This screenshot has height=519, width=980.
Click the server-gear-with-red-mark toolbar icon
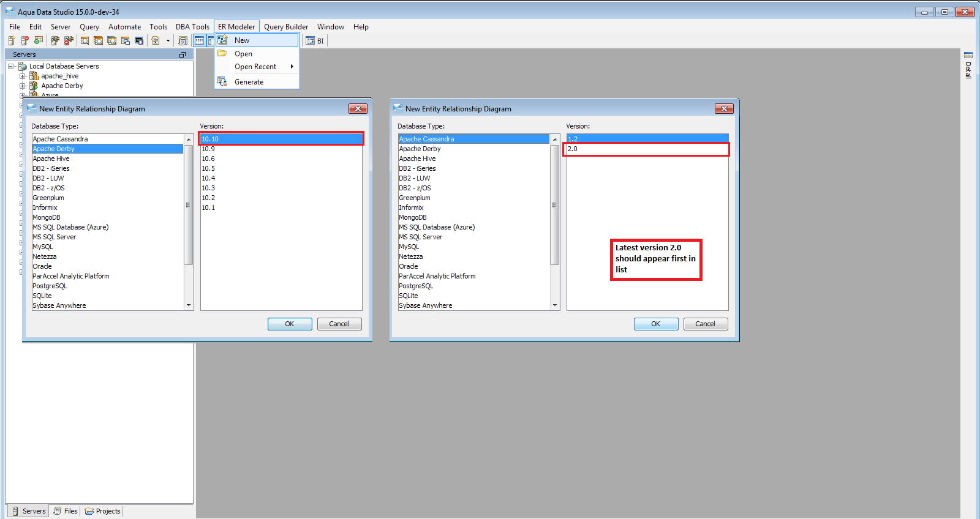point(69,40)
